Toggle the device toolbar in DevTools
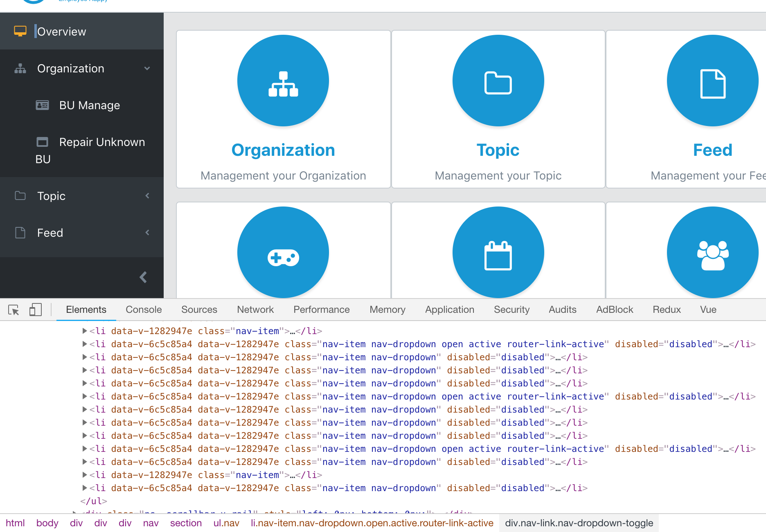Image resolution: width=766 pixels, height=532 pixels. pyautogui.click(x=36, y=310)
